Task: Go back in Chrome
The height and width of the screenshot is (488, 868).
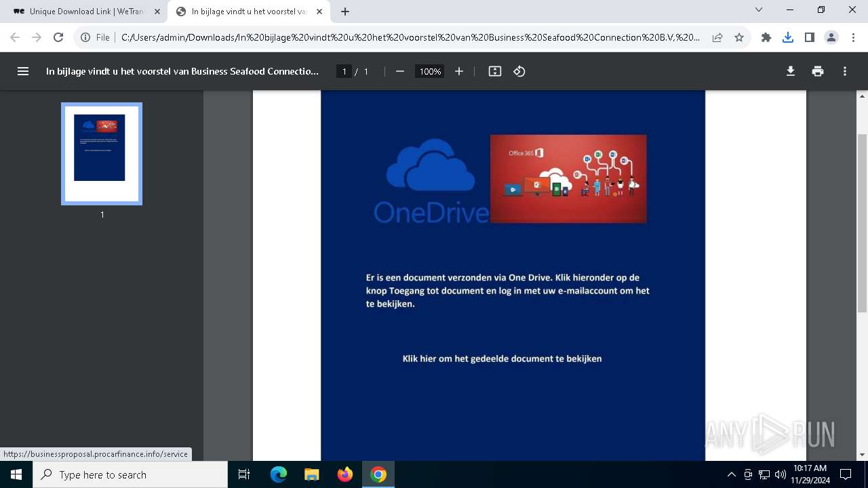Action: 15,37
